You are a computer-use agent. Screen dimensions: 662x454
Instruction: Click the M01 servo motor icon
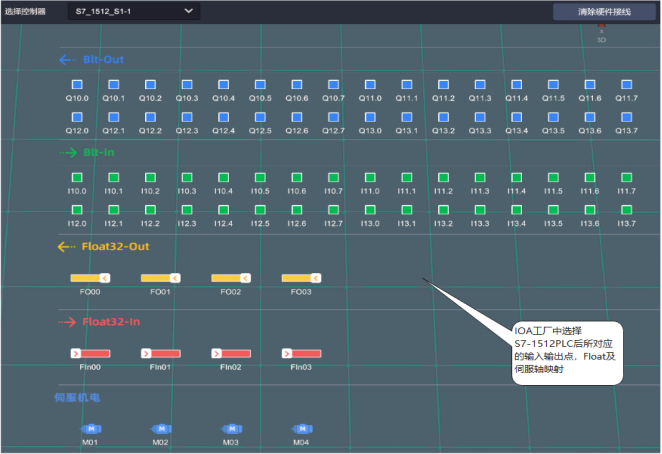pos(90,429)
